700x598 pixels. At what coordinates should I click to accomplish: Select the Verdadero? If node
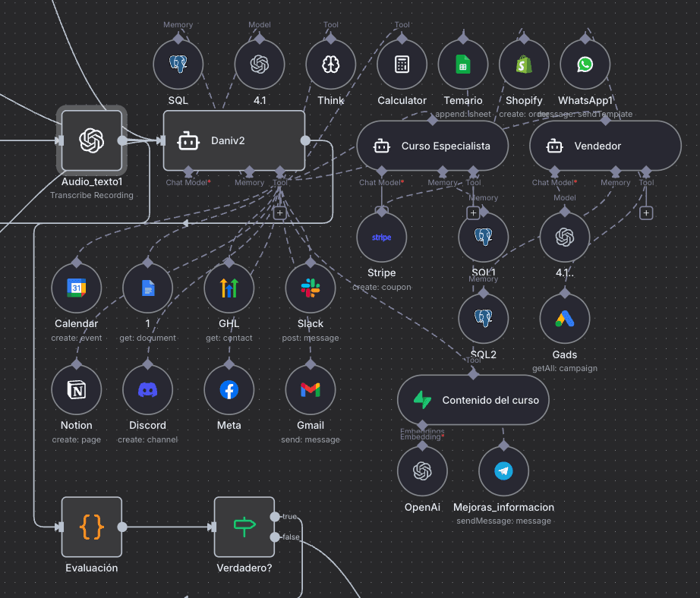(244, 527)
